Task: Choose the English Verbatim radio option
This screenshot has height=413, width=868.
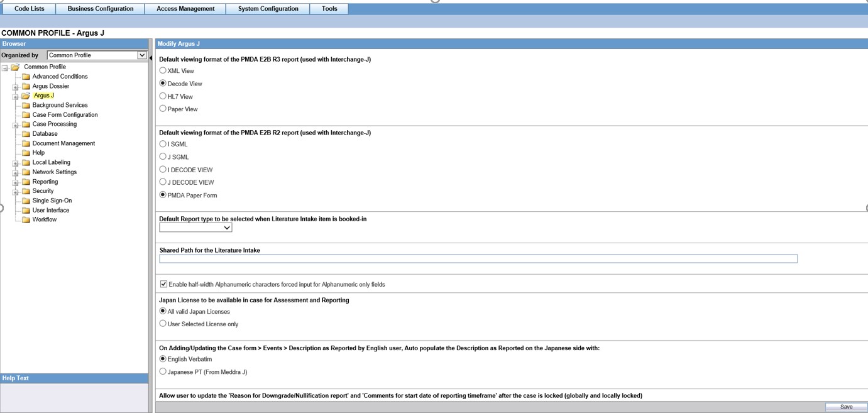Action: coord(163,359)
